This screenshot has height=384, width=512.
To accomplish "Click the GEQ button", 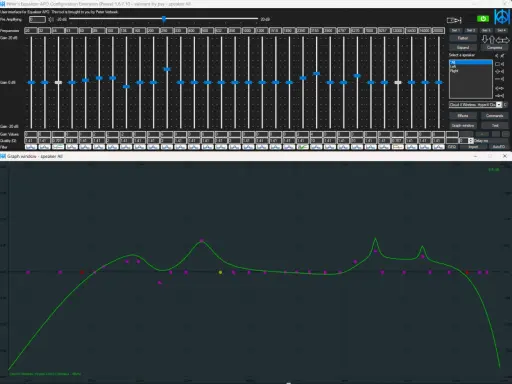I will coord(452,147).
